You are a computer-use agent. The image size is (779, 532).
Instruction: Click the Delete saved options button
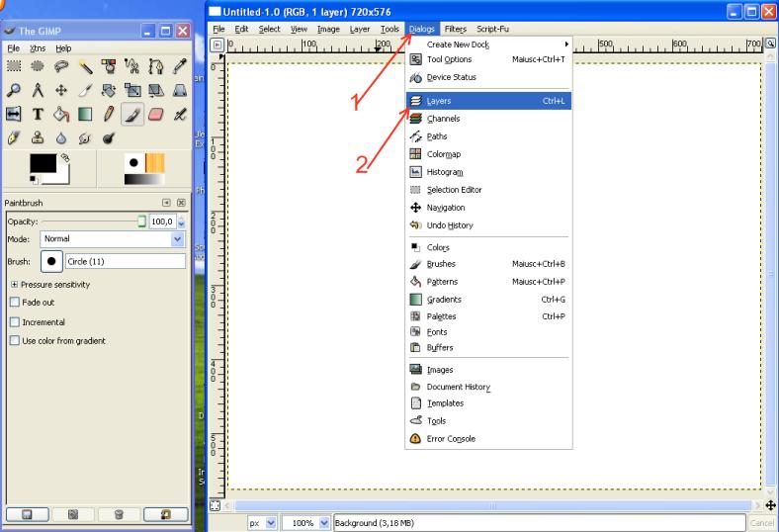(x=119, y=514)
